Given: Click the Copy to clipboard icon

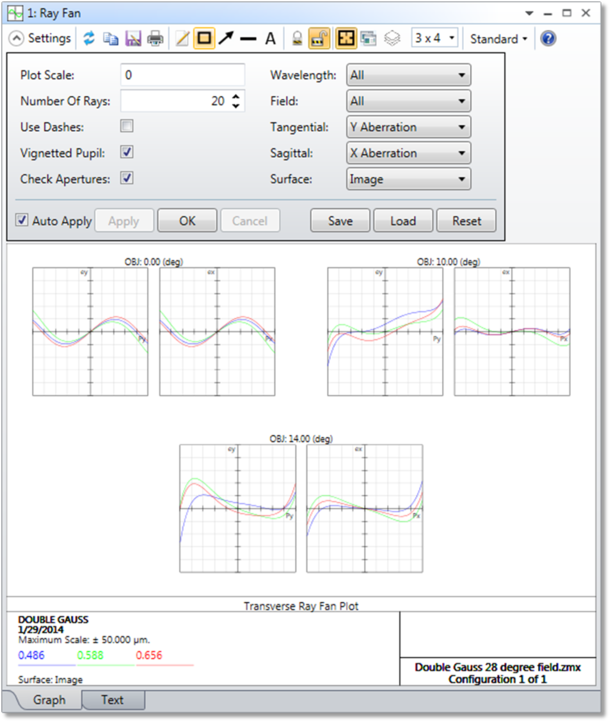Looking at the screenshot, I should [111, 39].
